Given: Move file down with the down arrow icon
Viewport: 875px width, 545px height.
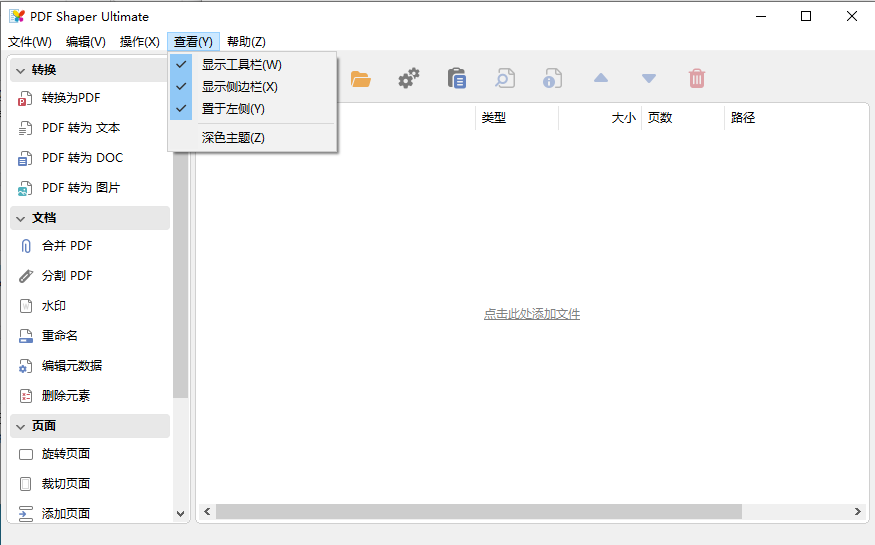Looking at the screenshot, I should pos(648,78).
